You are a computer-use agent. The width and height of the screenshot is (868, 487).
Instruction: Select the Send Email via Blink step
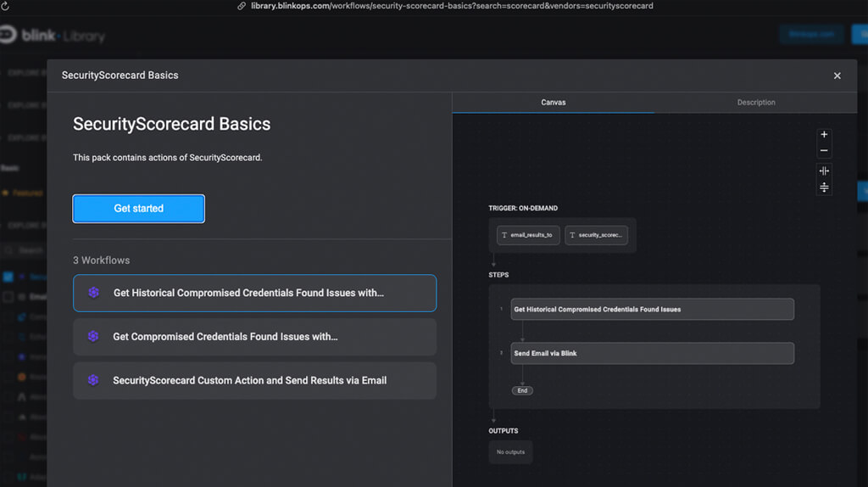pos(652,353)
